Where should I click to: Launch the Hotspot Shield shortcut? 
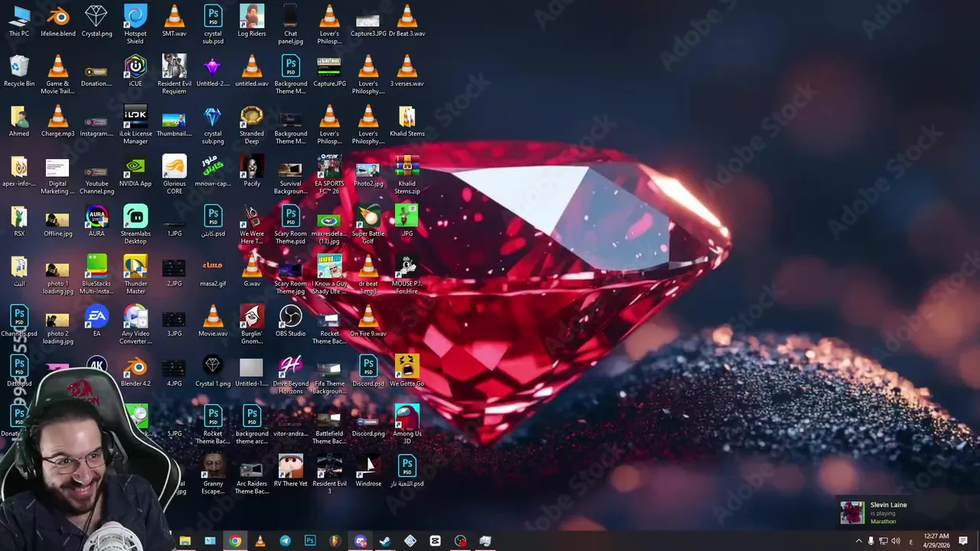tap(136, 24)
